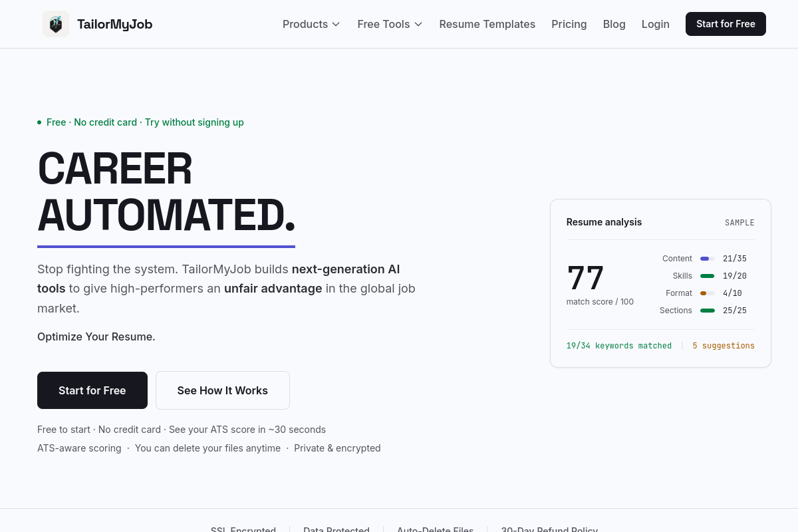798x532 pixels.
Task: Click See How It Works button
Action: click(223, 390)
